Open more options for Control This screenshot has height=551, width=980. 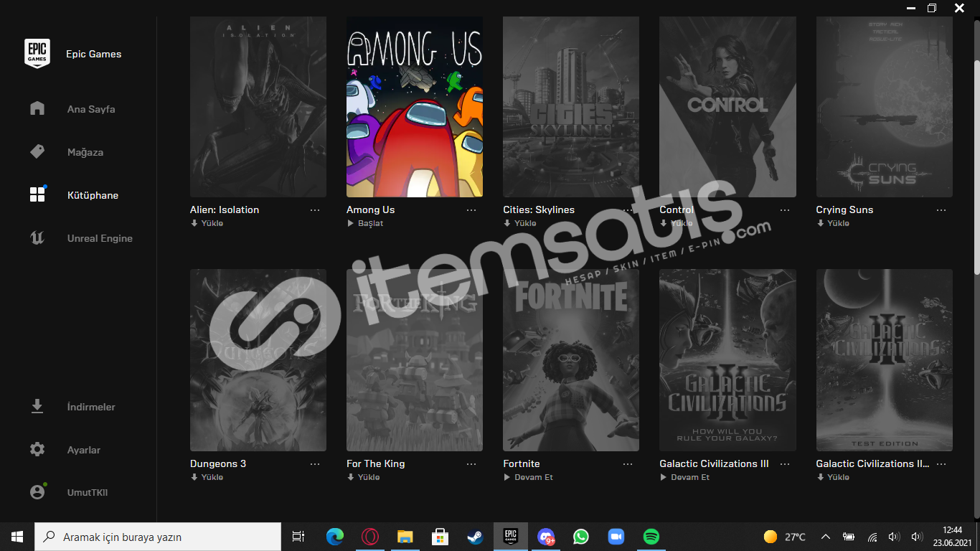(785, 209)
